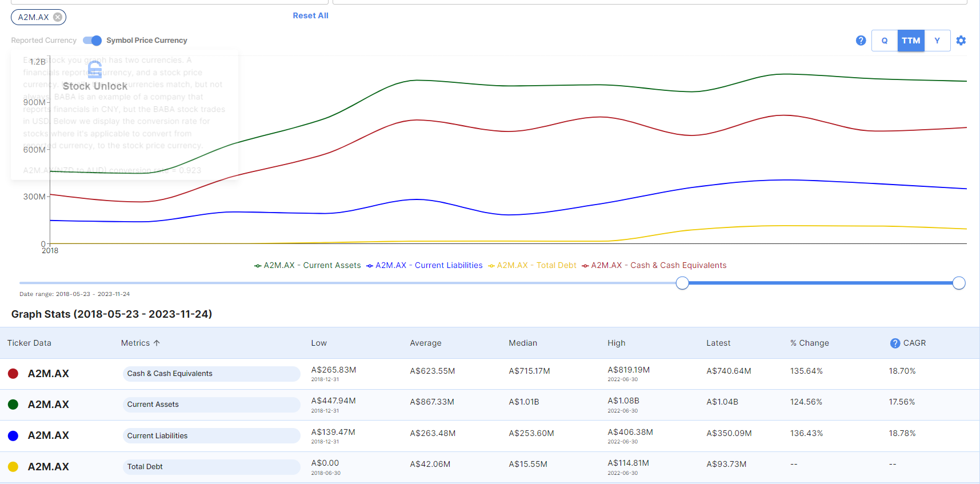The height and width of the screenshot is (484, 980).
Task: Select Current Liabilities metric pill
Action: (x=211, y=435)
